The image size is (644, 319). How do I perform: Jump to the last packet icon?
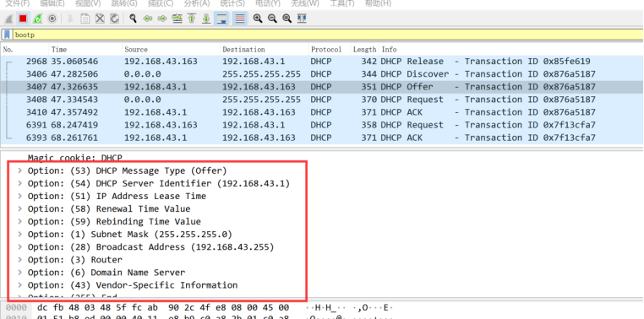pyautogui.click(x=206, y=19)
